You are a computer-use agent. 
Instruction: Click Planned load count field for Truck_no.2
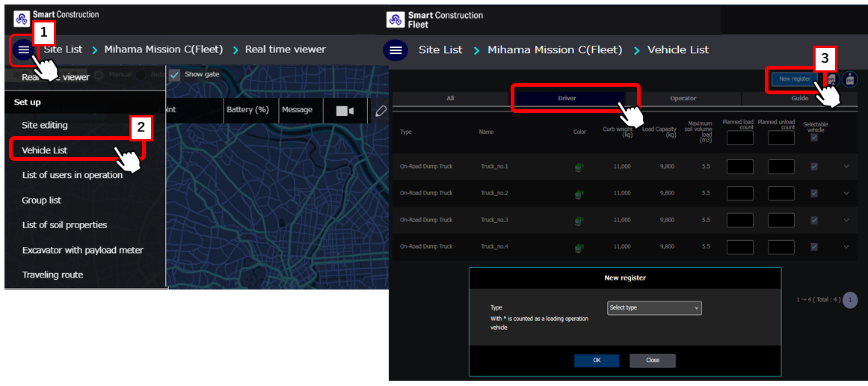(x=739, y=193)
